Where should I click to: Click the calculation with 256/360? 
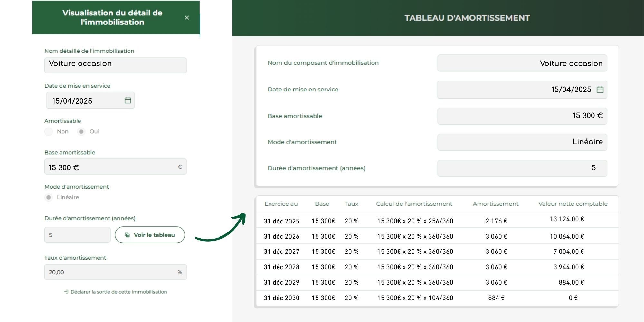coord(415,221)
